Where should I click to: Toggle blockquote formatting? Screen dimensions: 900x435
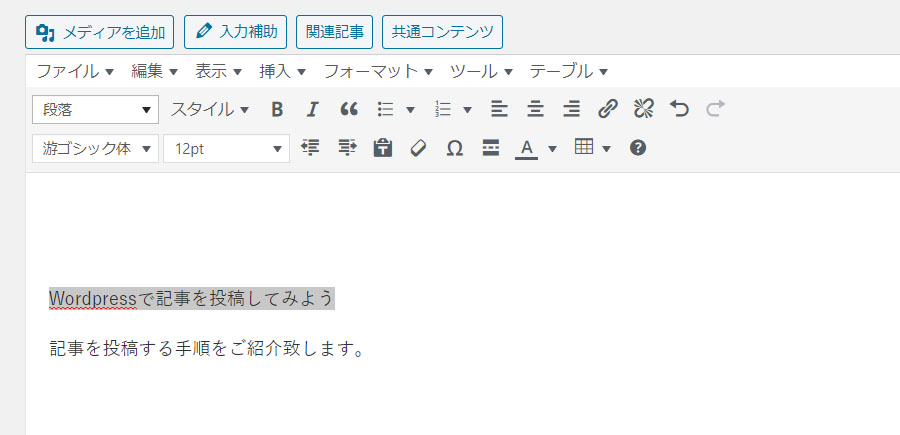pyautogui.click(x=349, y=109)
